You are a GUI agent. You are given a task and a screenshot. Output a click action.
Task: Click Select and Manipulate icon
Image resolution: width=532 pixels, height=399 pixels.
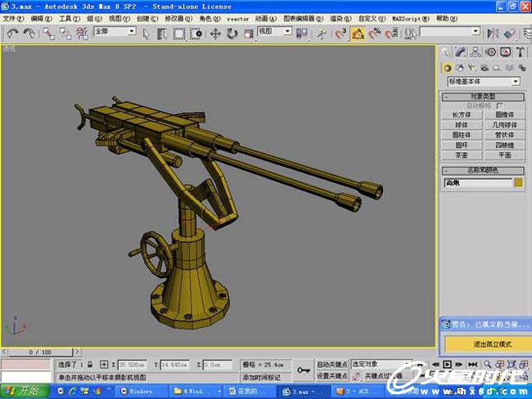[x=321, y=34]
